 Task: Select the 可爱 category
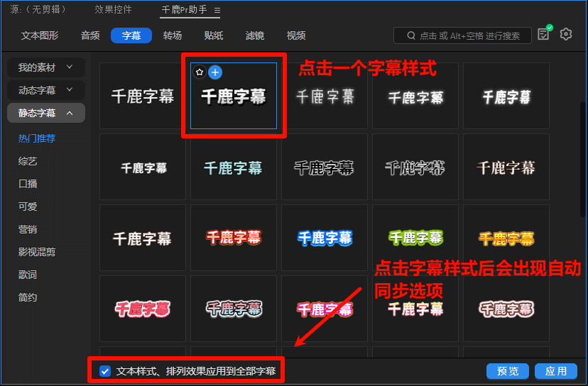point(28,206)
